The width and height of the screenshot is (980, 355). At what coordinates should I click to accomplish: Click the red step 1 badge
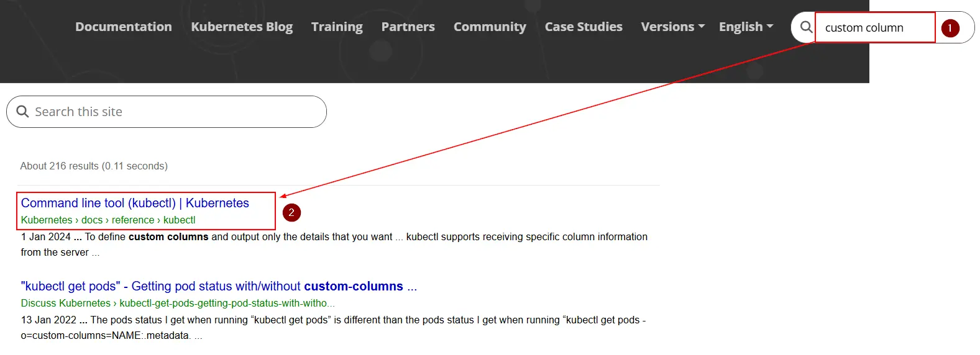tap(950, 28)
